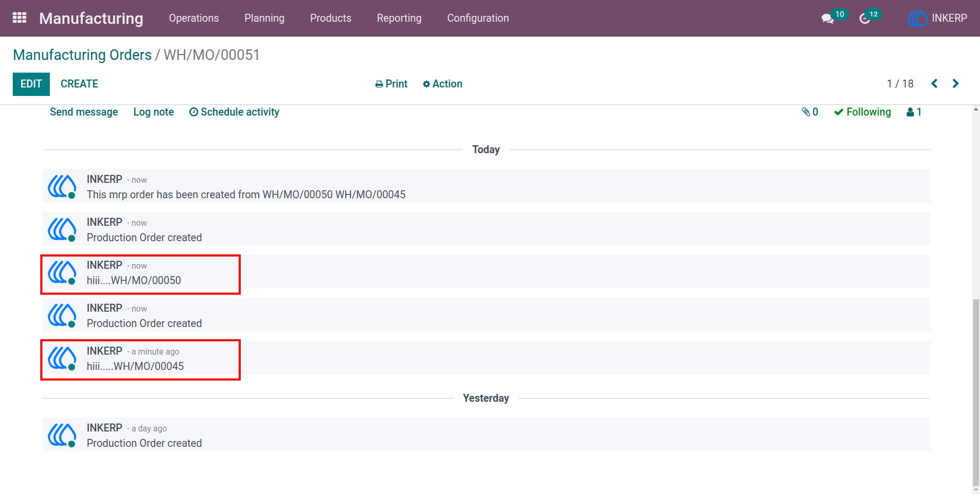Open the followers count icon

[x=914, y=112]
